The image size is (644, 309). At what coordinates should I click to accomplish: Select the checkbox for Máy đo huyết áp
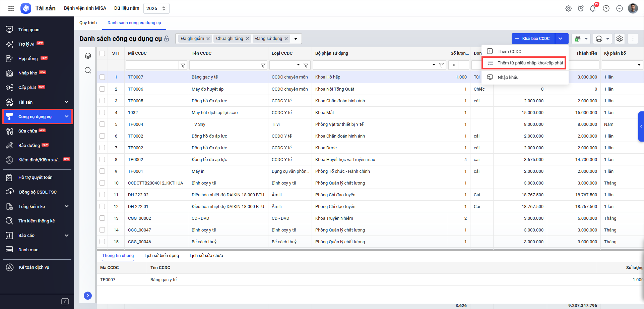click(x=102, y=89)
